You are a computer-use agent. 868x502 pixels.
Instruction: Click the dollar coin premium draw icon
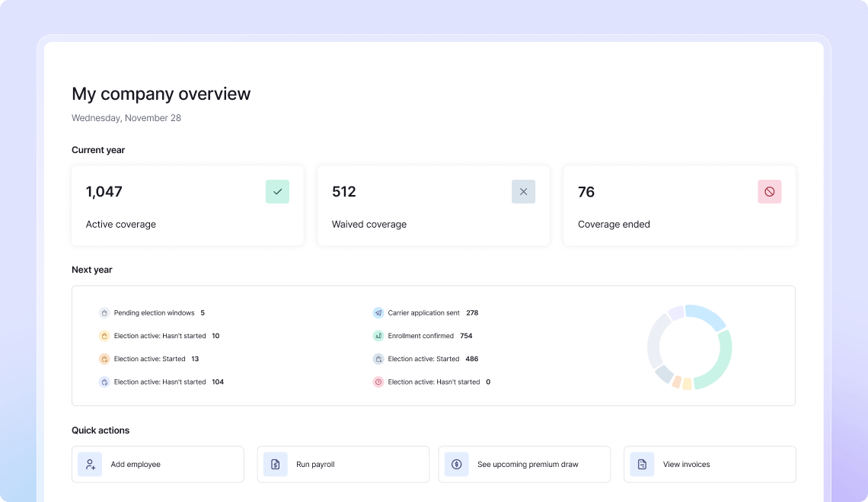[x=457, y=465]
